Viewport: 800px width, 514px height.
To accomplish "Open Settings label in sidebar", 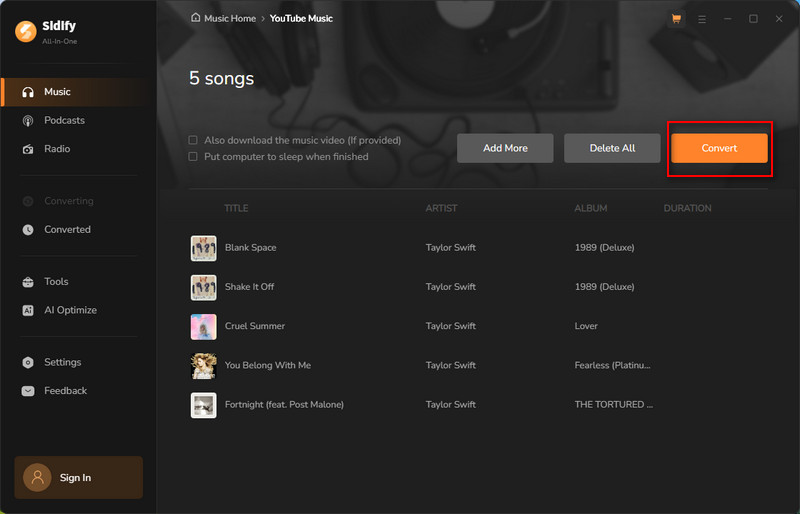I will (62, 362).
